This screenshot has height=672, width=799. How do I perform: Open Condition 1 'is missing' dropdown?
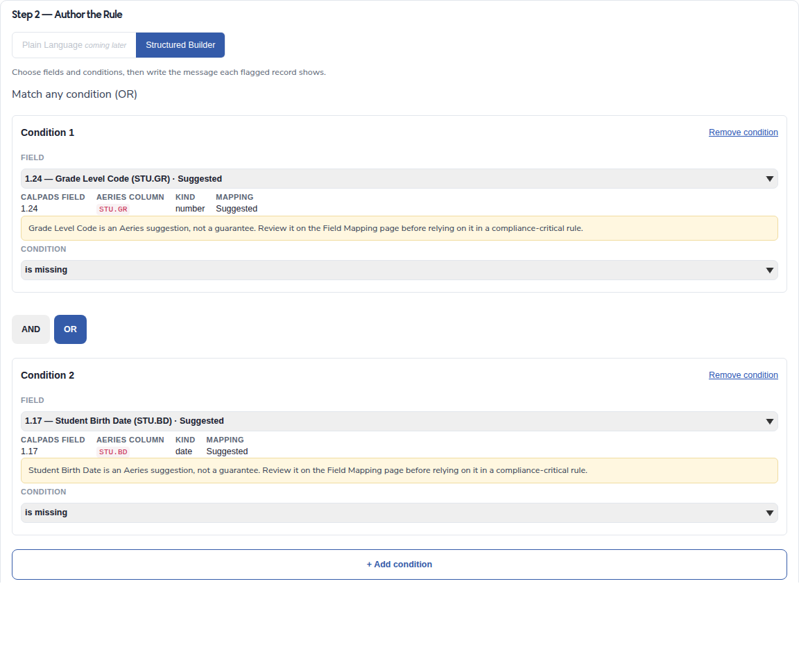click(399, 270)
